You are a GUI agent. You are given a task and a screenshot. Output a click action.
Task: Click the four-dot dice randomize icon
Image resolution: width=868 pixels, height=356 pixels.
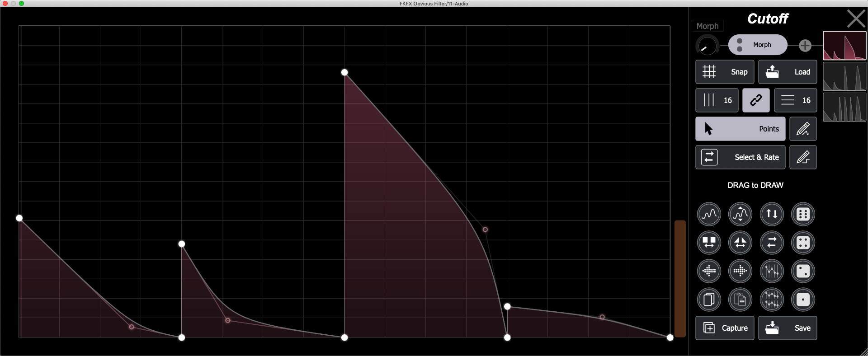(x=803, y=243)
